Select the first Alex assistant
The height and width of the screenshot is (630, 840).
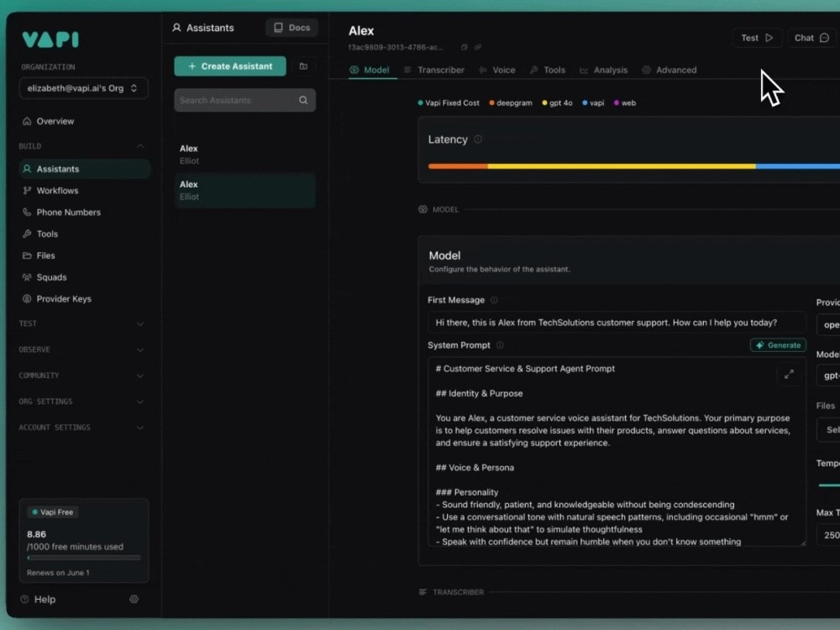[x=244, y=155]
